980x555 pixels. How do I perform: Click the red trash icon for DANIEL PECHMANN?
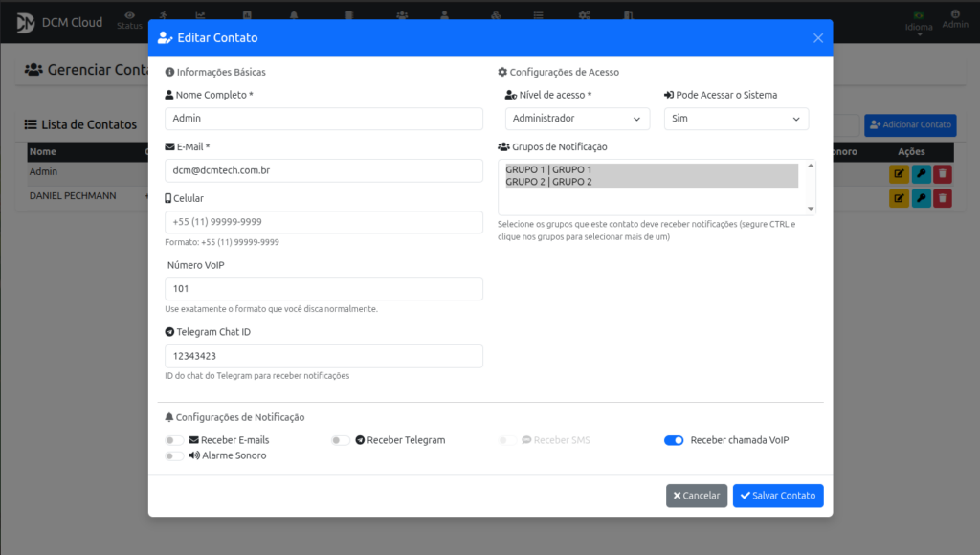[x=943, y=197]
